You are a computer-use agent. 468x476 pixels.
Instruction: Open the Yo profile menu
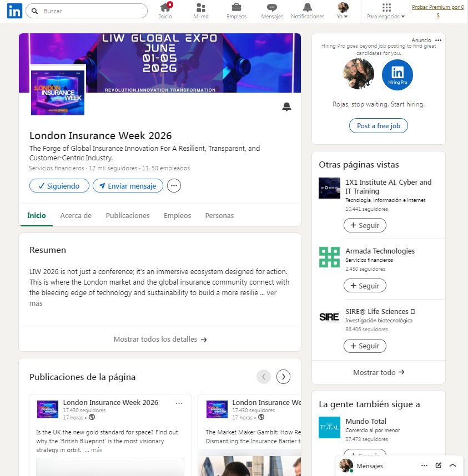click(x=343, y=11)
